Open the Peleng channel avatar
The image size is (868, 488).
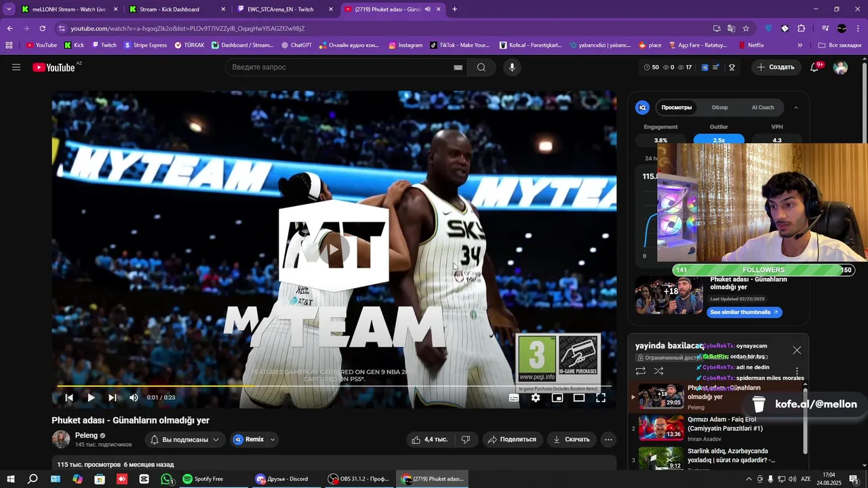point(61,439)
